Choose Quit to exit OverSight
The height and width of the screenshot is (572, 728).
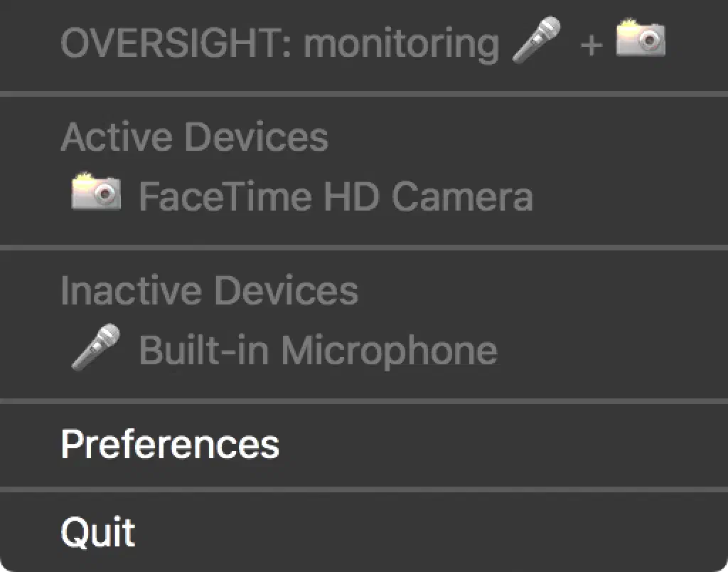(97, 531)
